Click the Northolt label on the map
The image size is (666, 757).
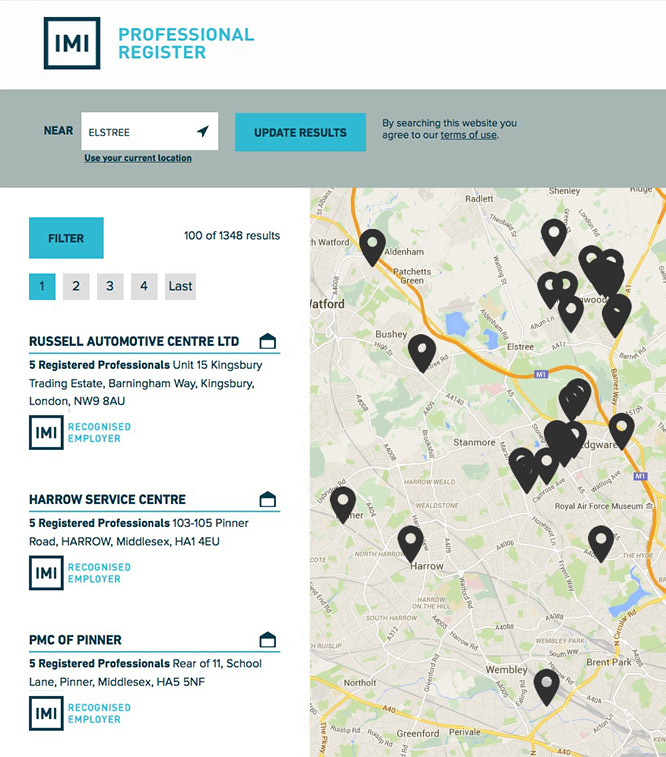point(360,683)
